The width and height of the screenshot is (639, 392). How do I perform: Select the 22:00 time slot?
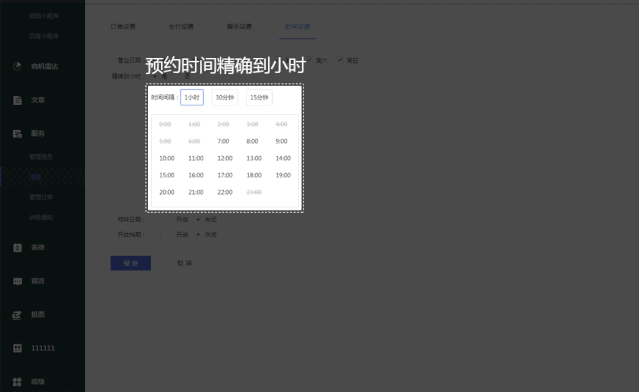click(225, 193)
